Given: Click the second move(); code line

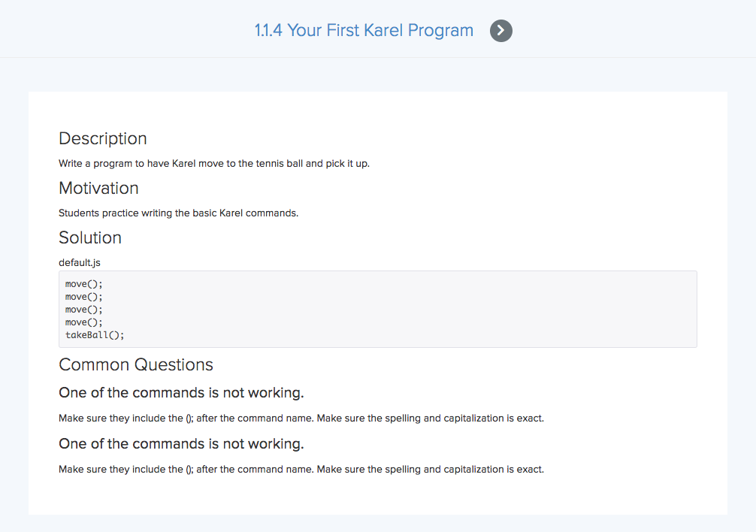Looking at the screenshot, I should point(84,297).
